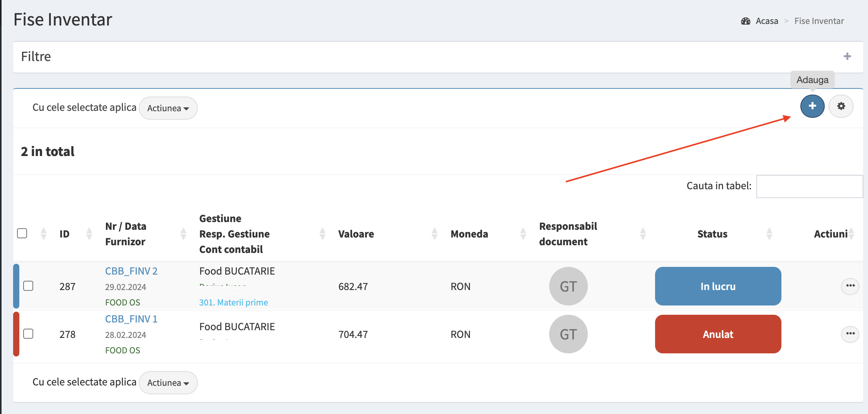Click the In lucru status badge
Viewport: 868px width, 414px height.
click(718, 286)
